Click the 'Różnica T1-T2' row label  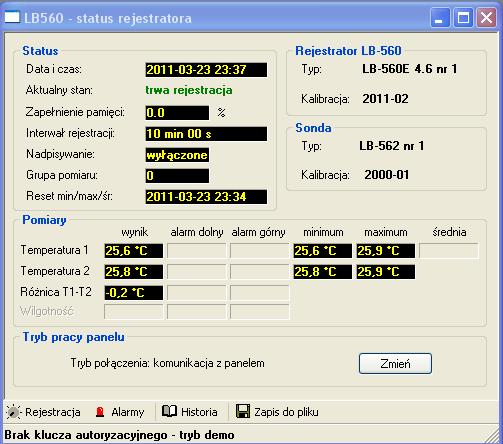click(x=56, y=292)
